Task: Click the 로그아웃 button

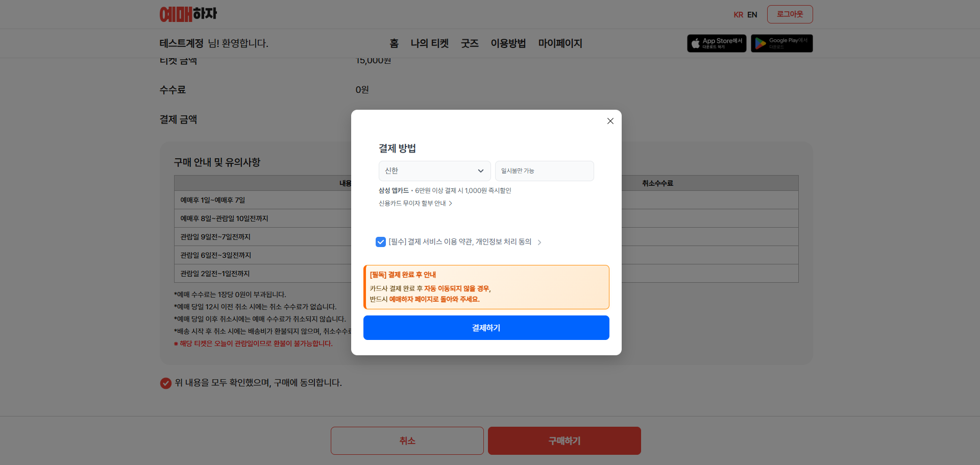Action: click(x=790, y=14)
